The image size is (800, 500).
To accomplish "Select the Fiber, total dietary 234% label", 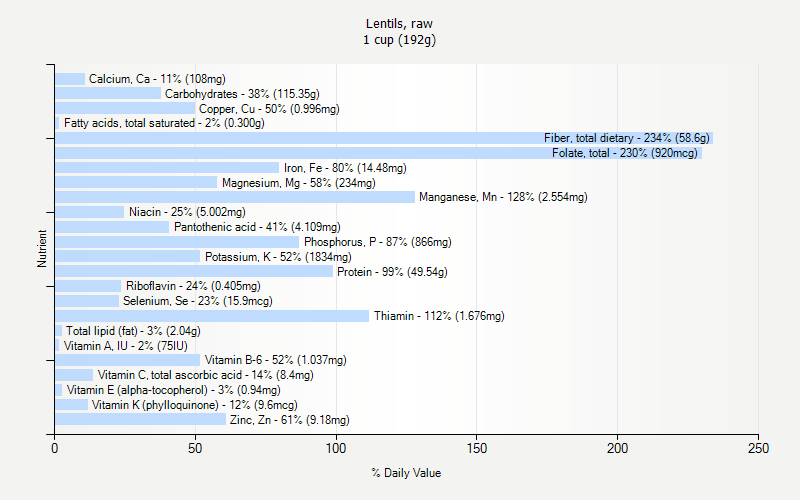I will (627, 138).
